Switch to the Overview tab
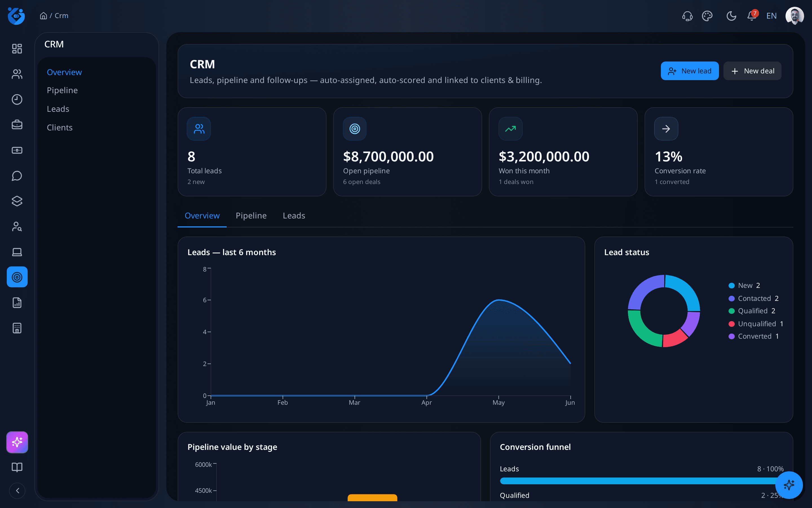812x508 pixels. [202, 215]
